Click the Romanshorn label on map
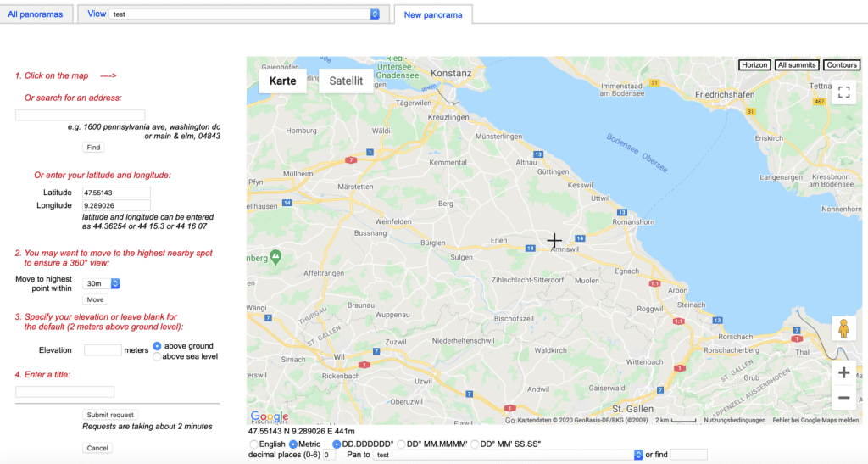Image resolution: width=868 pixels, height=464 pixels. tap(633, 222)
